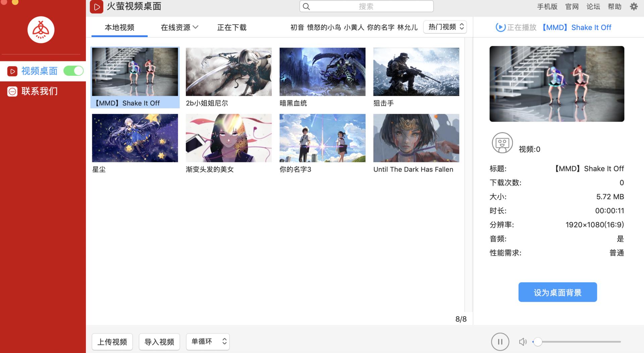Viewport: 644px width, 353px height.
Task: Change the 单循环 loop mode dropdown
Action: click(x=208, y=342)
